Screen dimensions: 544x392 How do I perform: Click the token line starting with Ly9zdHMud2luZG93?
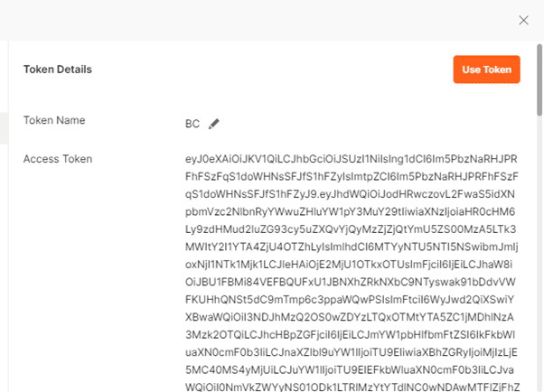coord(351,229)
